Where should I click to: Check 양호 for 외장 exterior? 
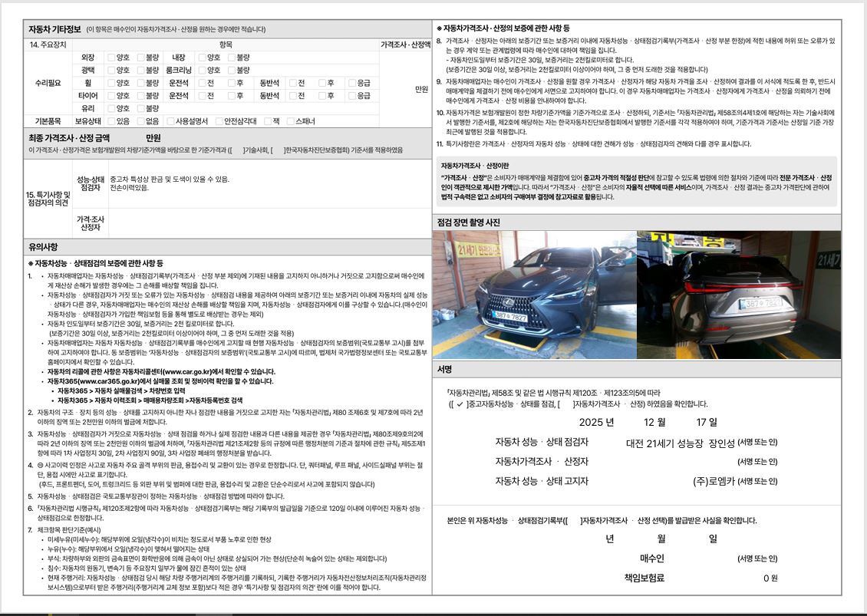point(111,58)
